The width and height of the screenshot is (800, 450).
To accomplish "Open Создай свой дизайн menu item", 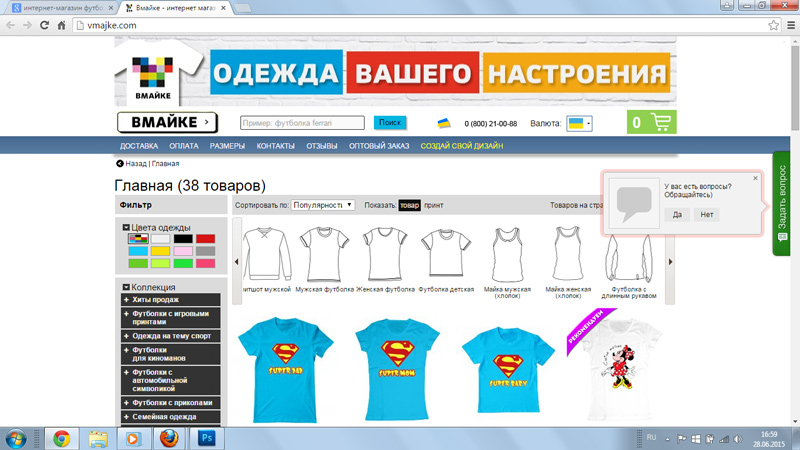I will tap(462, 146).
